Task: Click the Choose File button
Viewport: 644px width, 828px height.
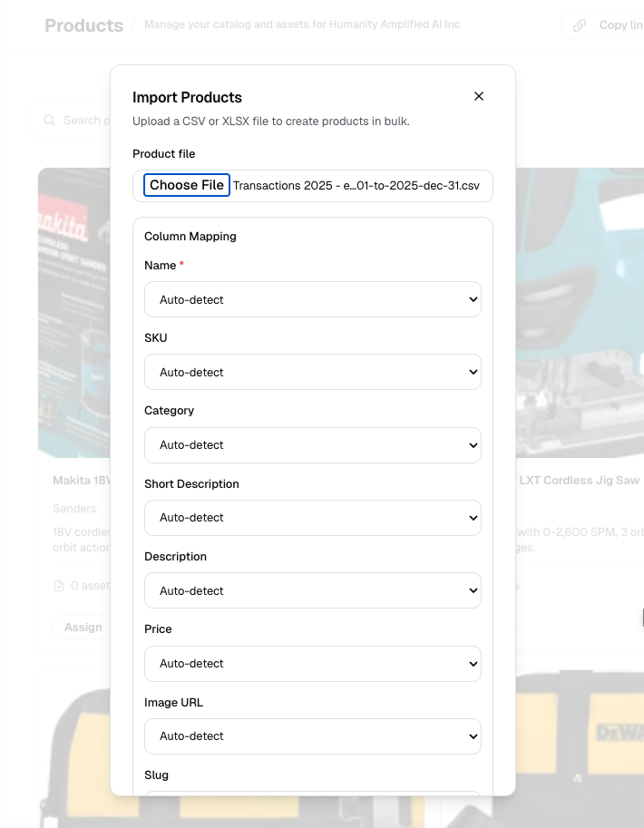Action: click(x=187, y=185)
